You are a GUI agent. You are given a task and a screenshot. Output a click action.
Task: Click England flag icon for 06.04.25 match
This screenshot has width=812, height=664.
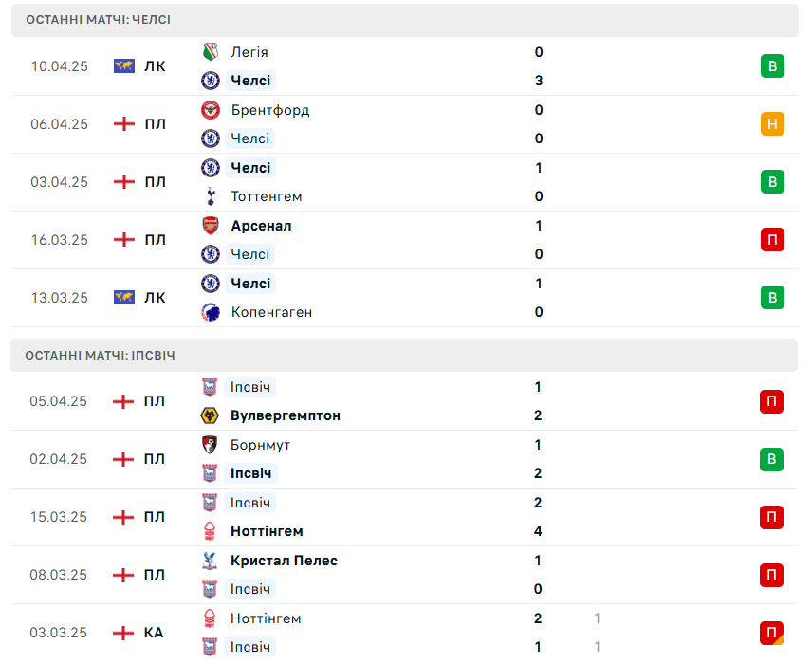coord(123,123)
